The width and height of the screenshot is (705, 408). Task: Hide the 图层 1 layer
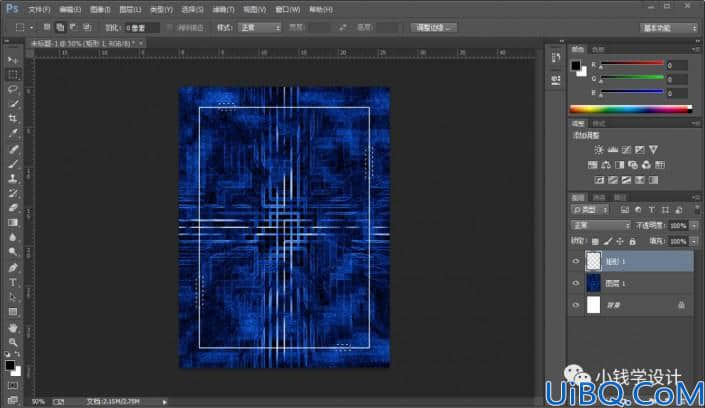point(576,283)
